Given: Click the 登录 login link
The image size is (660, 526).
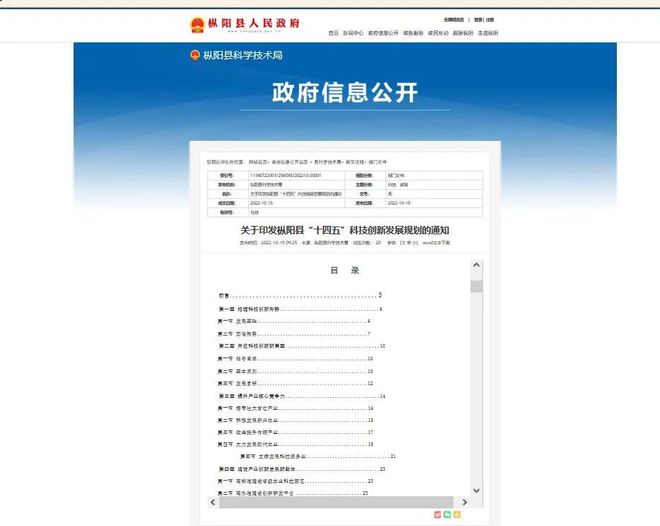Looking at the screenshot, I should pyautogui.click(x=479, y=20).
